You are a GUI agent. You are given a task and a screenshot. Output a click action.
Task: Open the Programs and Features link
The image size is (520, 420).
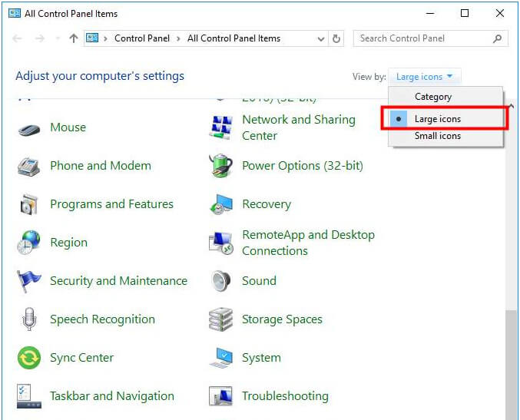coord(112,204)
